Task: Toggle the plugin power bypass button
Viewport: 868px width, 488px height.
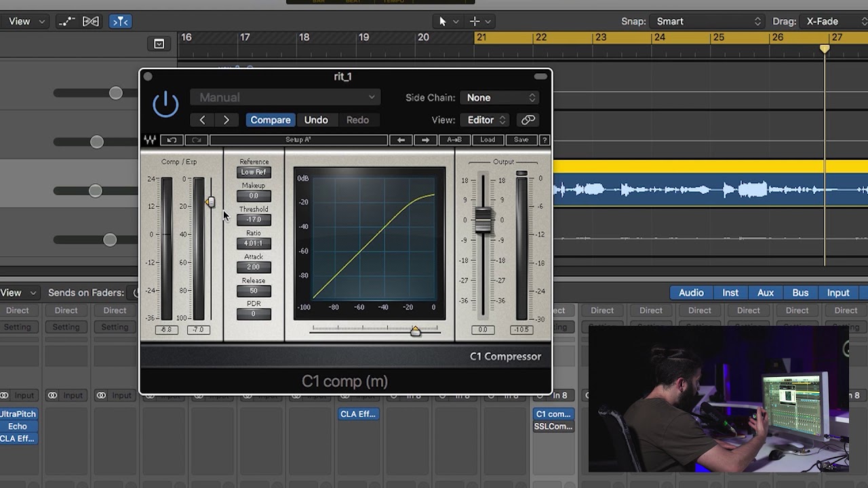Action: click(165, 104)
